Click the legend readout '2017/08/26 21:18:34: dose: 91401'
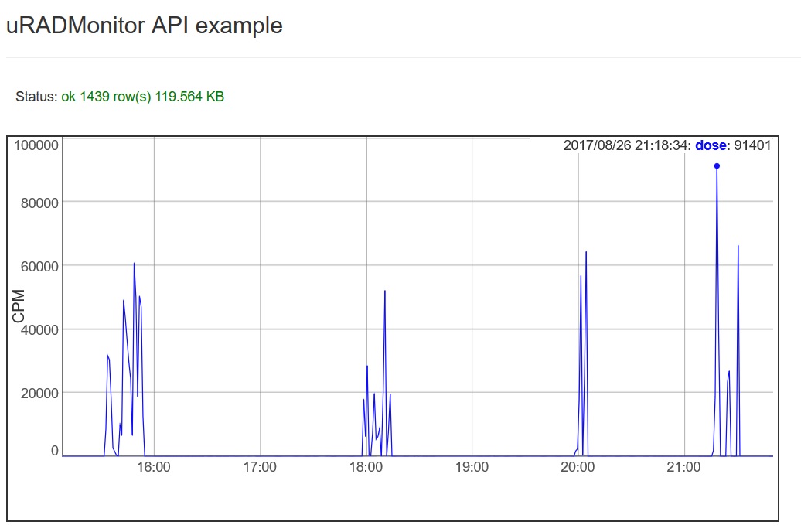This screenshot has width=801, height=532. (x=667, y=145)
